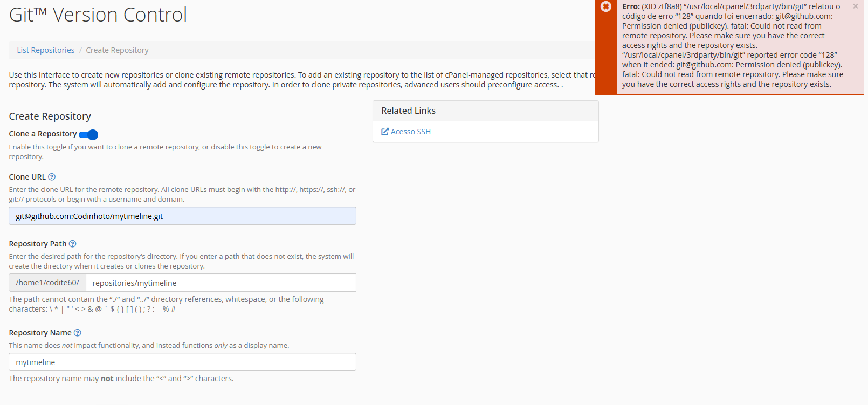
Task: Click the 'Erro:' label in the notification
Action: pos(631,6)
